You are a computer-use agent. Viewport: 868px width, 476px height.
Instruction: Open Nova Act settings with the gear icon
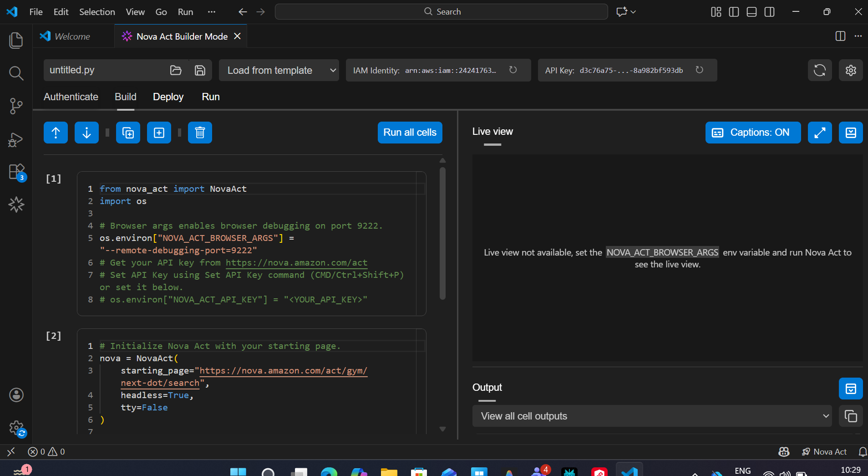pos(850,70)
